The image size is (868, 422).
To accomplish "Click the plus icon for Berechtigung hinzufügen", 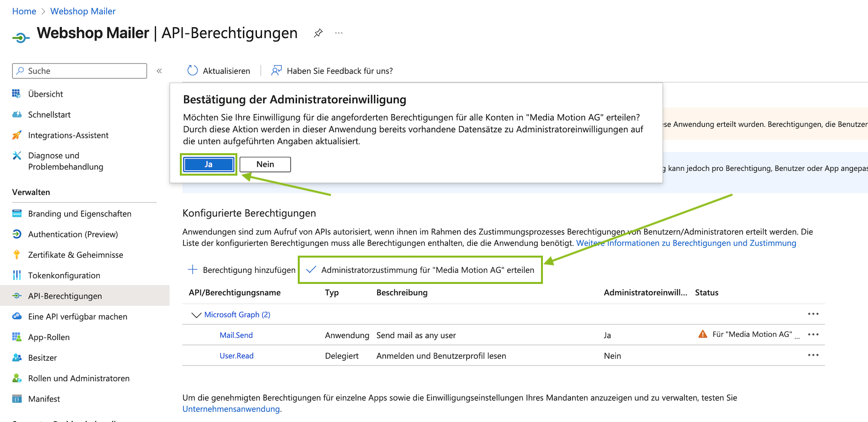I will coord(193,270).
